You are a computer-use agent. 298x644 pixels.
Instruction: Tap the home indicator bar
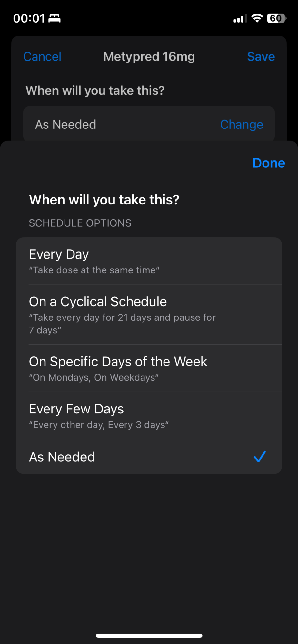tap(149, 635)
